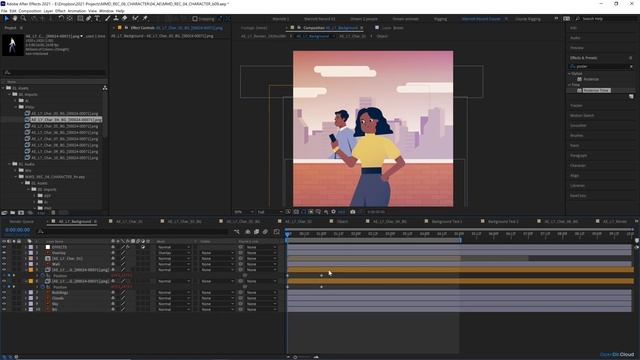Click label color of Overlay layer

[x=31, y=253]
